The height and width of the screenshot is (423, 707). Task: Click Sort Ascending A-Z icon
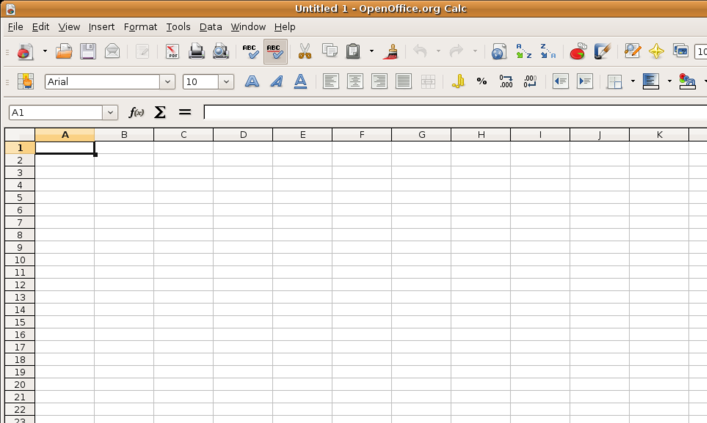[x=523, y=51]
